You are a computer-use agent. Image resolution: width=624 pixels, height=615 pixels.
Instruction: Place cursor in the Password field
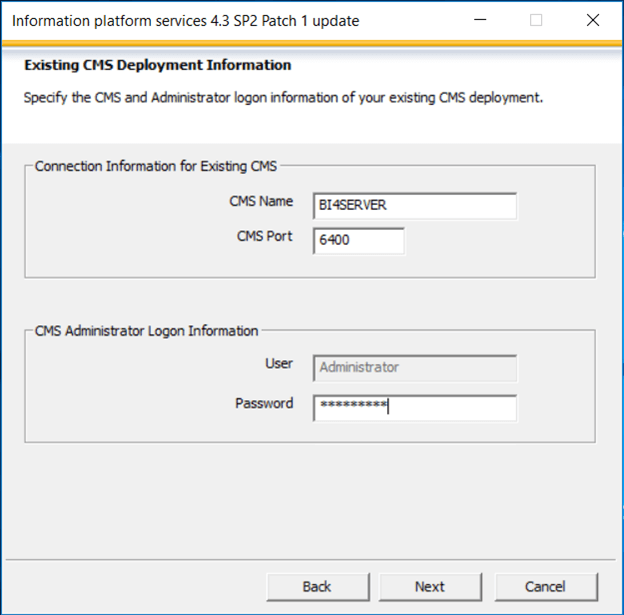pos(415,408)
